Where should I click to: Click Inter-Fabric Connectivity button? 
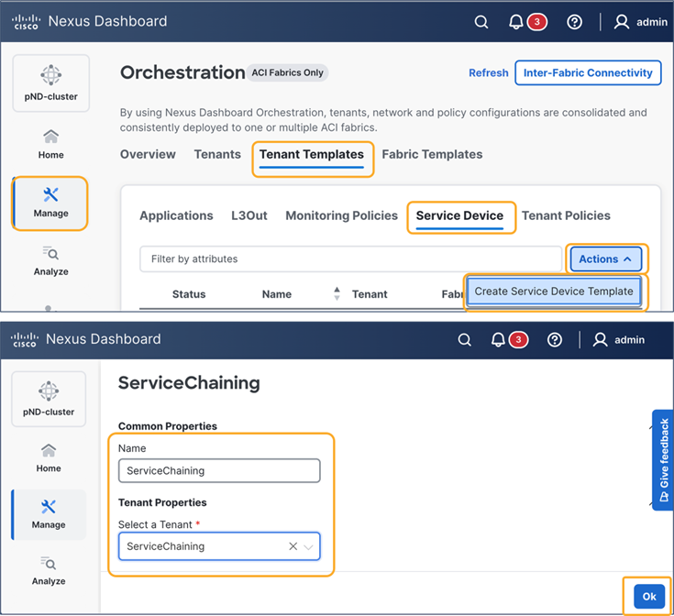coord(588,73)
